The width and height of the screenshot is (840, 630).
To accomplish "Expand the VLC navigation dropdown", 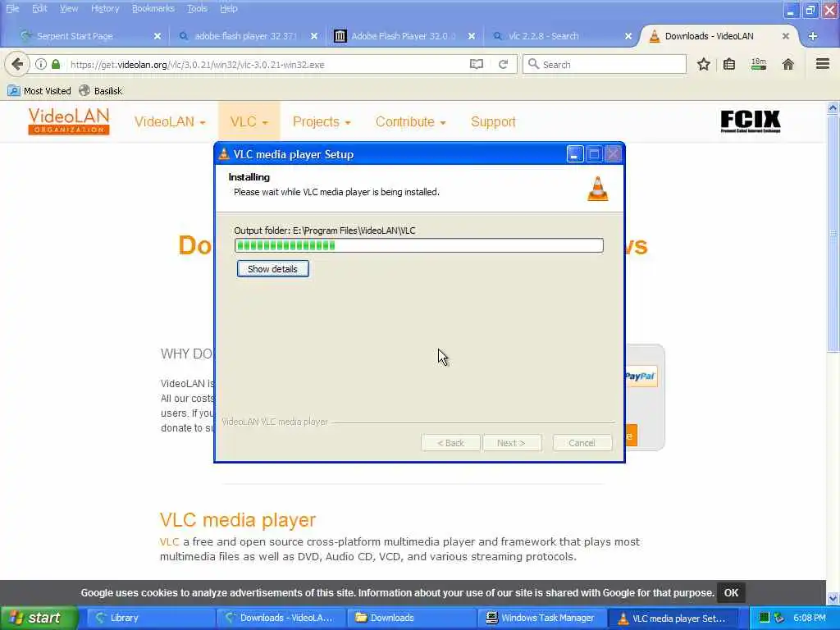I will click(x=249, y=121).
